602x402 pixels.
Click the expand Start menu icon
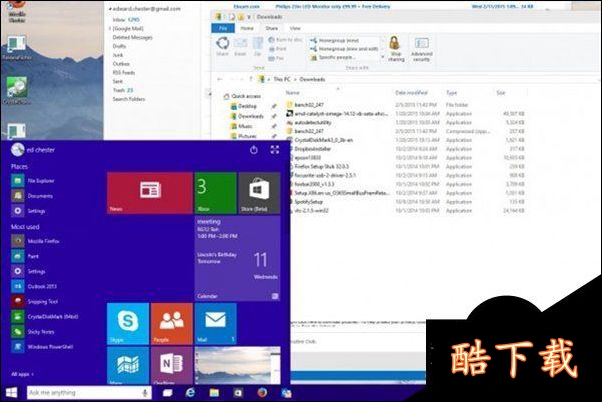click(275, 150)
